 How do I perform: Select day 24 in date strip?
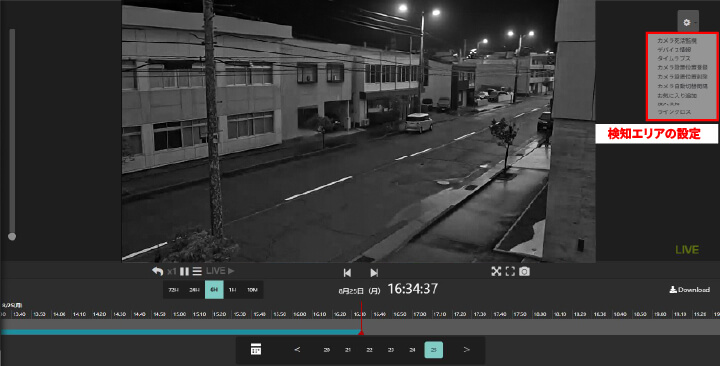click(412, 350)
